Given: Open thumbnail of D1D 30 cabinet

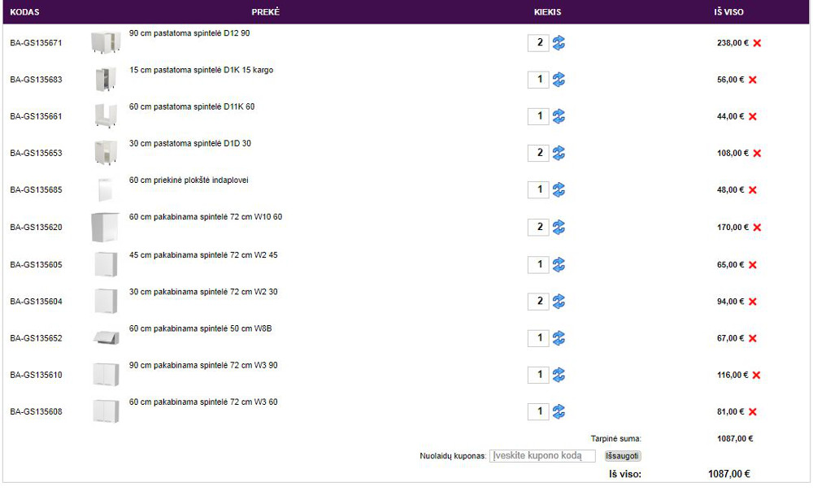Looking at the screenshot, I should point(106,153).
